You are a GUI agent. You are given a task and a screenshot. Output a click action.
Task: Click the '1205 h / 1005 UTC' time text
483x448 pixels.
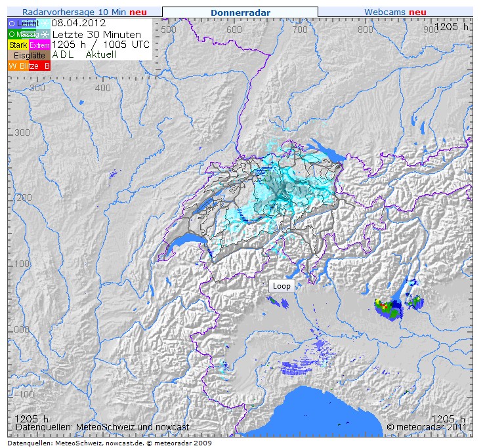coord(100,45)
